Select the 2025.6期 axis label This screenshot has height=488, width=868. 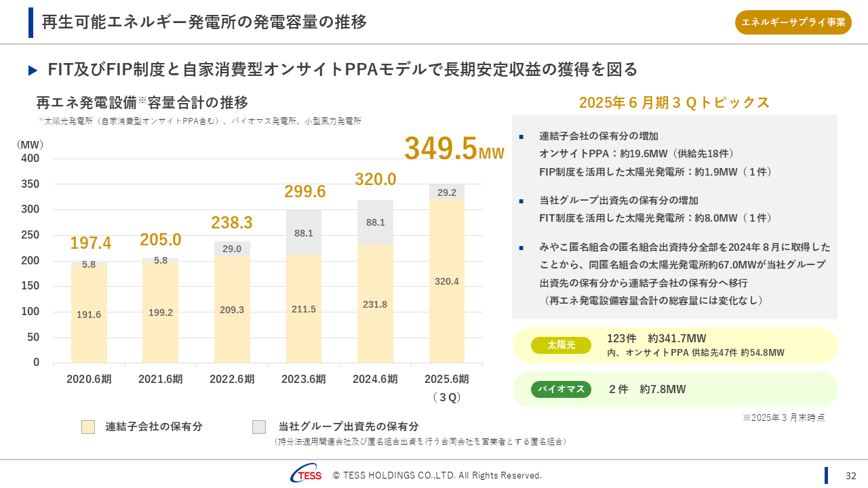pyautogui.click(x=446, y=380)
